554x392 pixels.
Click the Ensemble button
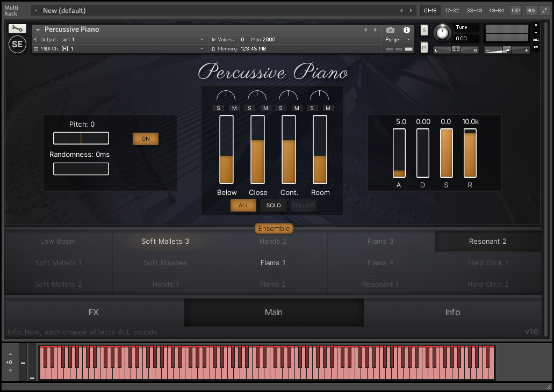[274, 228]
